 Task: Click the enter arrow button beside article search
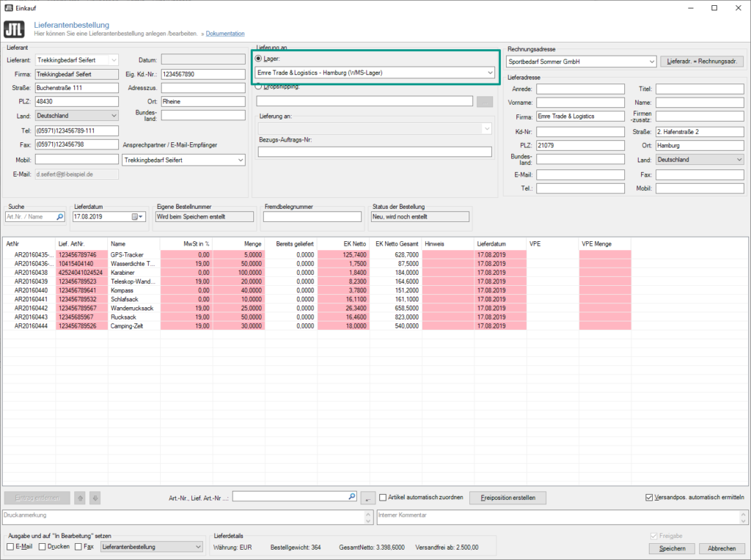click(369, 498)
